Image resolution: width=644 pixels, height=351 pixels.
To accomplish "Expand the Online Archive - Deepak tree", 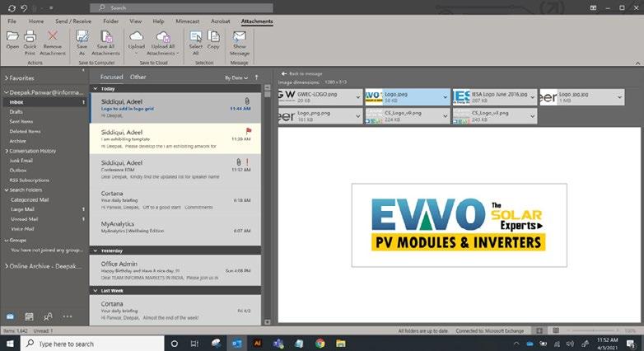I will click(6, 266).
